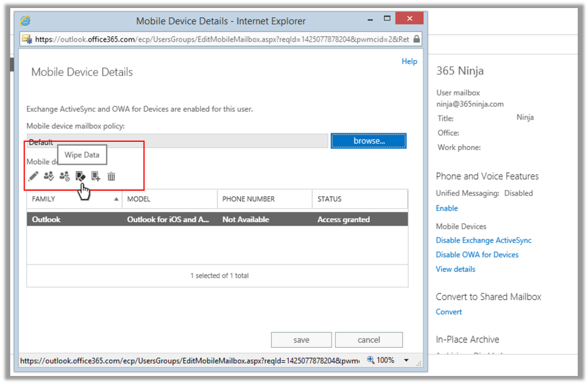
Task: Click the Internet Explorer logo in the title bar
Action: (24, 20)
